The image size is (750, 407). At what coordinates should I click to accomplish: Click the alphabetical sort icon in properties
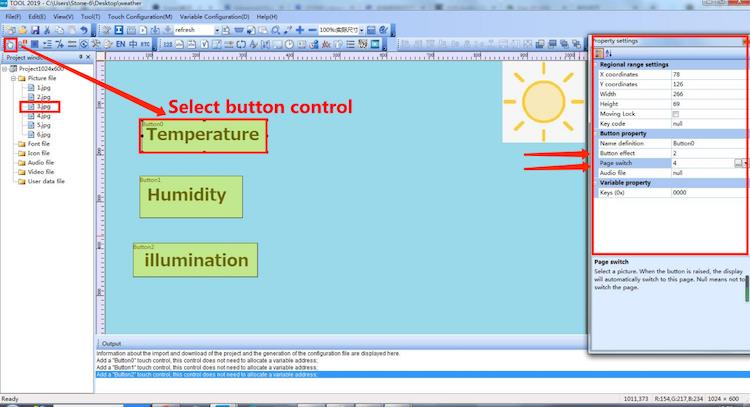click(608, 53)
